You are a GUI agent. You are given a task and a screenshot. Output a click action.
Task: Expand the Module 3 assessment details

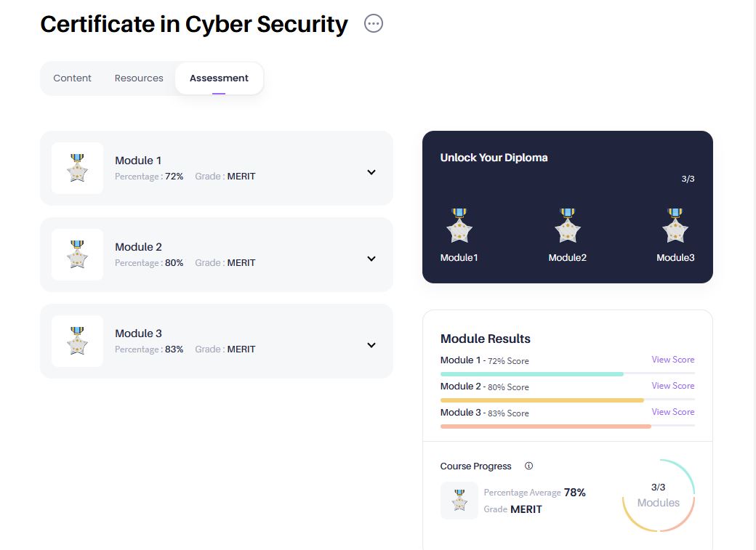371,345
